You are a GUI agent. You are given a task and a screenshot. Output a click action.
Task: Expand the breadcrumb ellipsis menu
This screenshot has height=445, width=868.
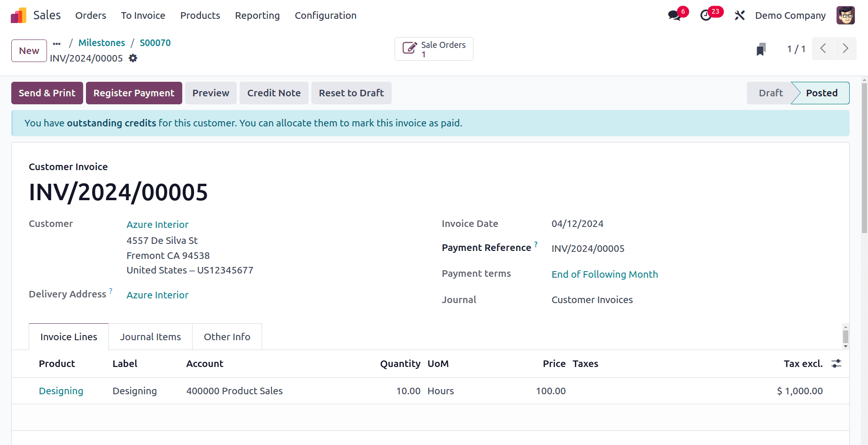(x=57, y=43)
